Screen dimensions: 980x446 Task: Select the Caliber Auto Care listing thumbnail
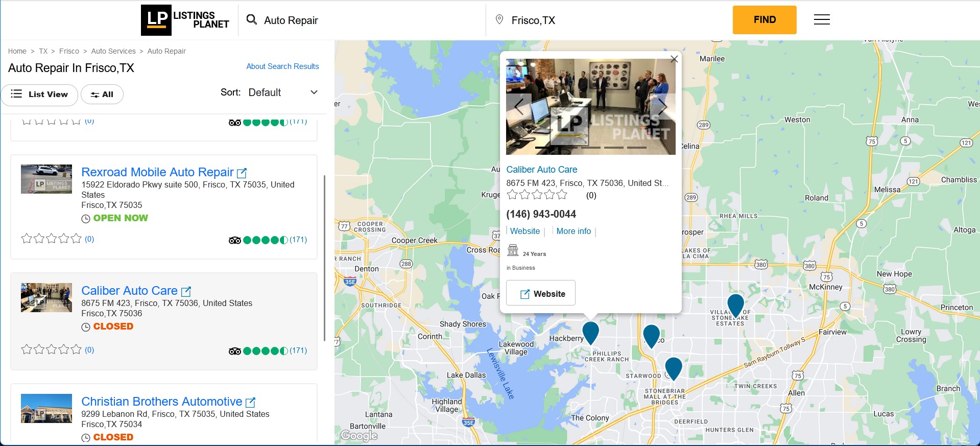click(x=46, y=297)
